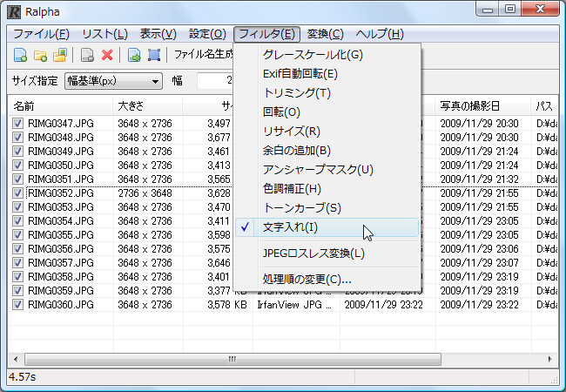
Task: Toggle checkbox for RIMG0354.JPG
Action: pyautogui.click(x=17, y=221)
